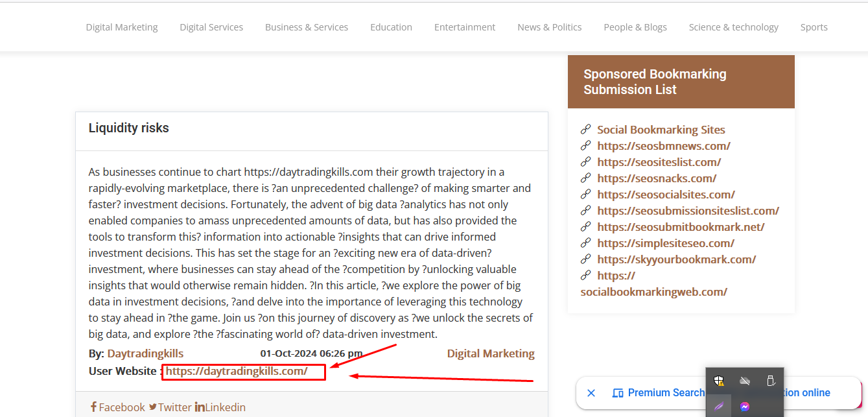Visit https://seosubmissionsiteslist.com/ link
Viewport: 868px width, 417px height.
688,211
